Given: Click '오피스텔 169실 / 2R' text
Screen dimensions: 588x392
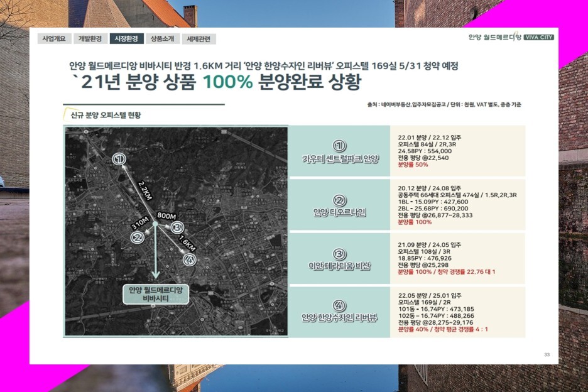Looking at the screenshot, I should (425, 302).
